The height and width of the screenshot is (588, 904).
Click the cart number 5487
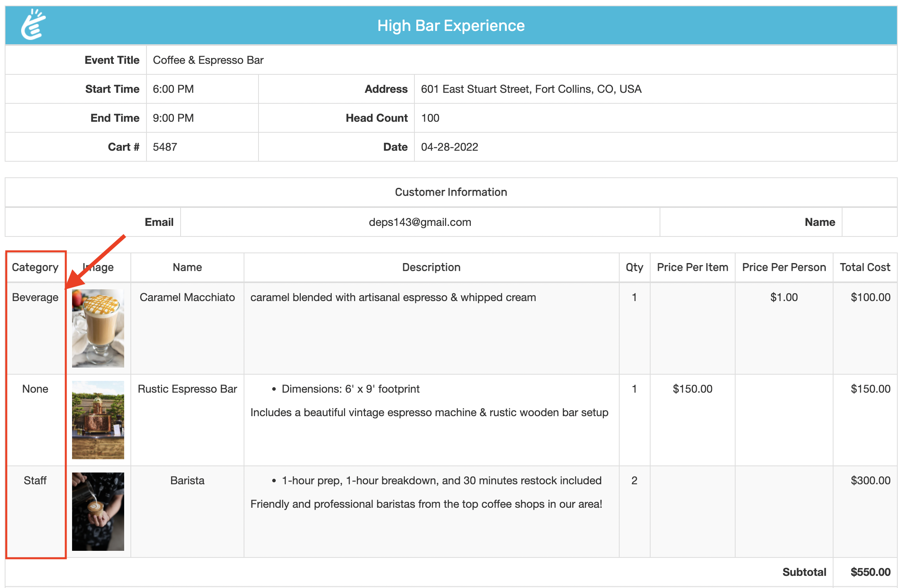(165, 147)
